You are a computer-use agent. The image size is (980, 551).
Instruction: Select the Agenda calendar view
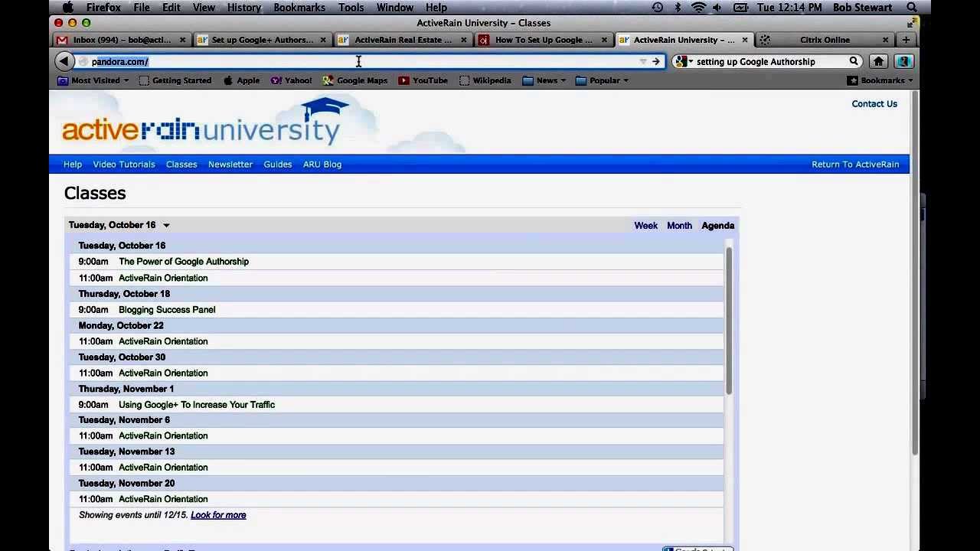click(717, 226)
